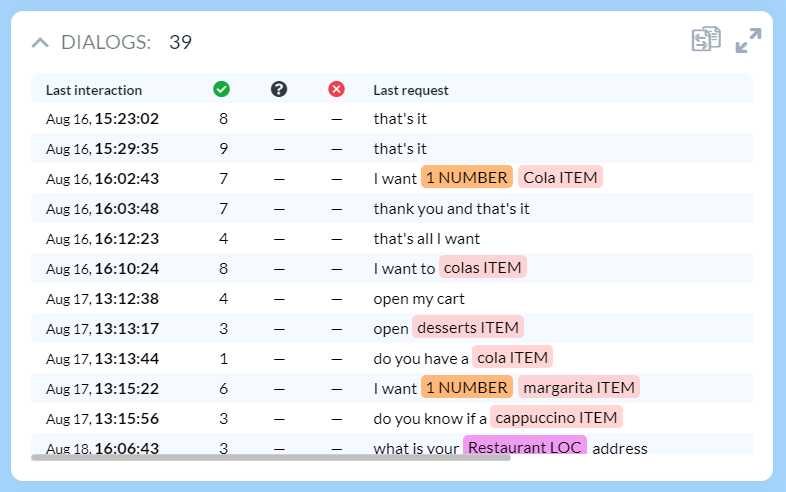Expand panel to fullscreen
786x492 pixels.
pos(748,40)
